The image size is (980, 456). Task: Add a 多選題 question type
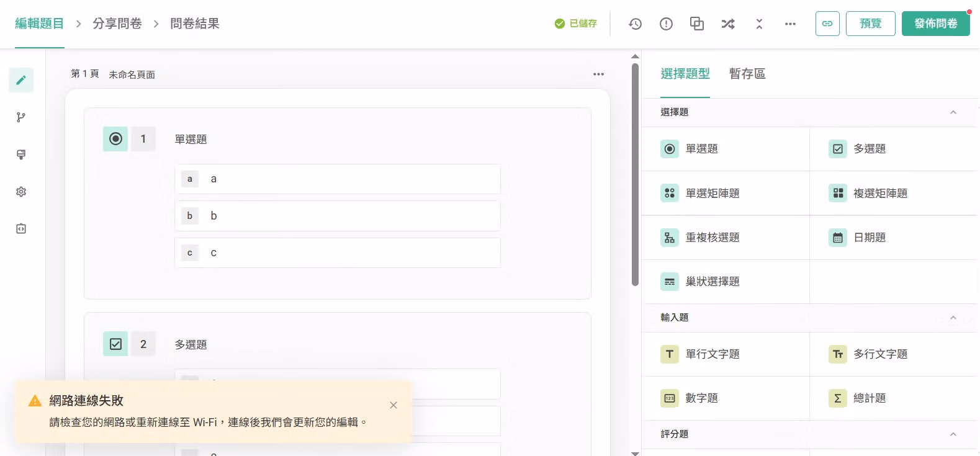point(893,149)
